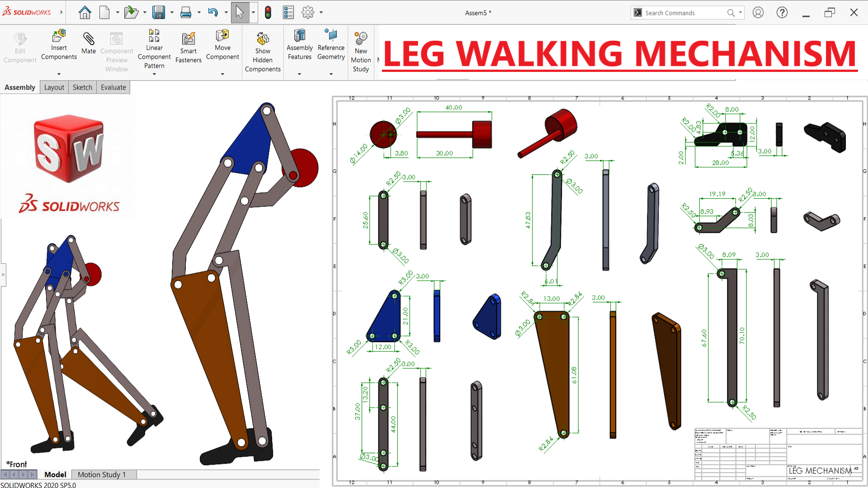Start a New Motion Study
This screenshot has width=868, height=488.
coord(361,52)
